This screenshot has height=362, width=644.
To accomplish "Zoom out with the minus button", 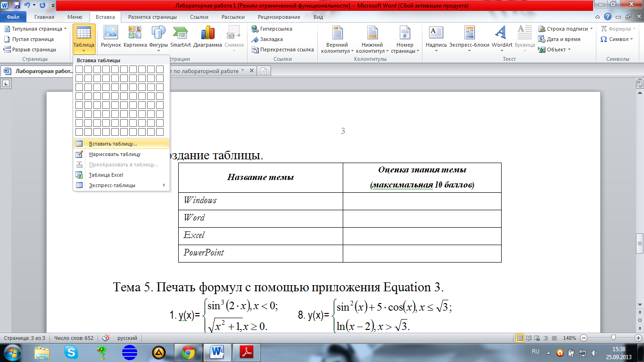I will point(584,338).
